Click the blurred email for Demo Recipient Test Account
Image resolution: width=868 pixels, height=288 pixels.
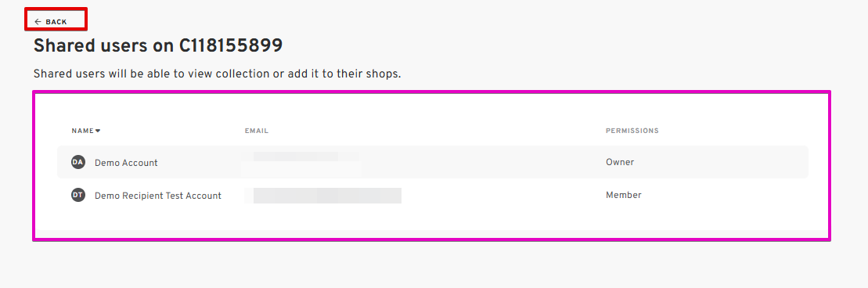(x=323, y=196)
